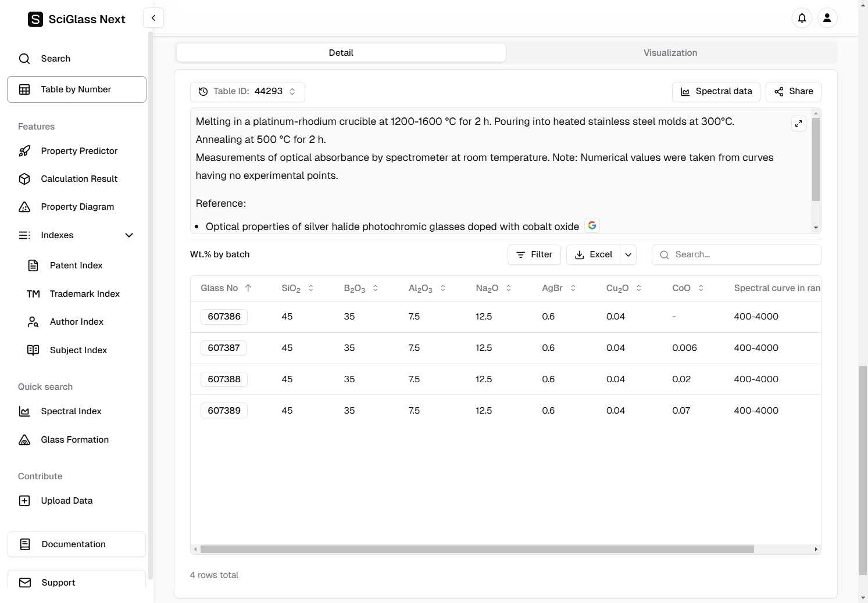Viewport: 868px width, 603px height.
Task: Collapse the sidebar with the chevron button
Action: [153, 18]
